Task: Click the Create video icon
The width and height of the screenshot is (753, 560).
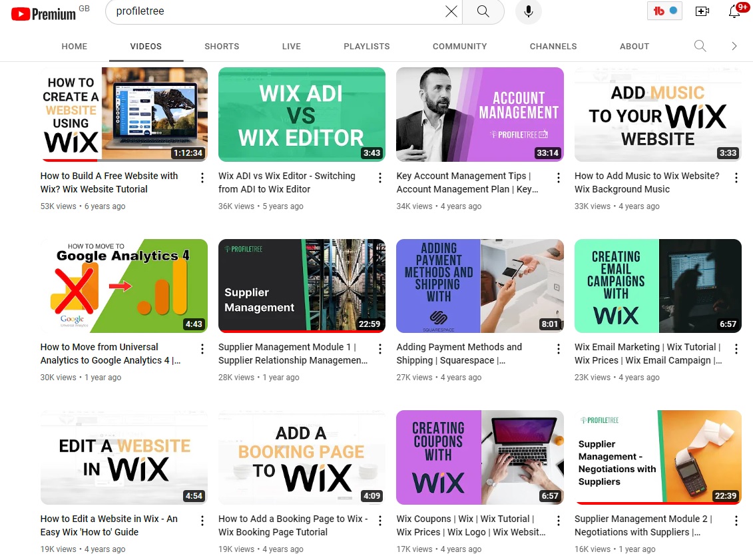Action: [702, 11]
